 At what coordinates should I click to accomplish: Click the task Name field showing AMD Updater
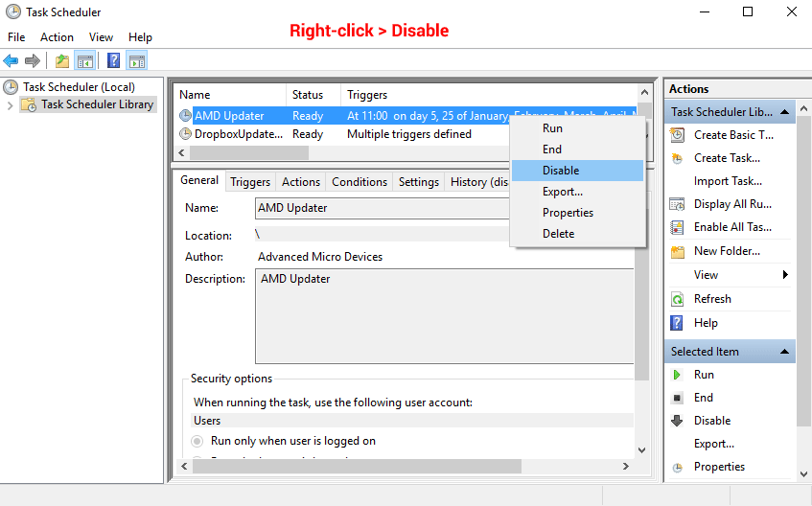tap(383, 208)
